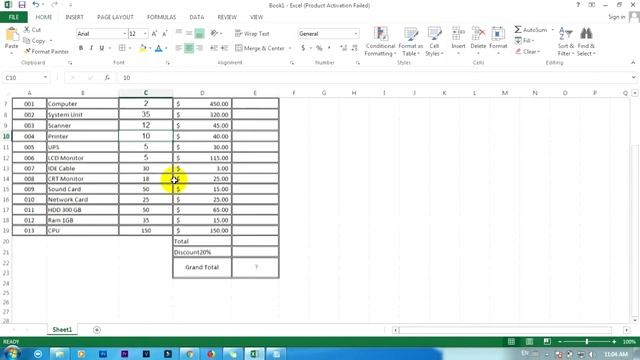Click the zoom slider handle

(x=587, y=342)
